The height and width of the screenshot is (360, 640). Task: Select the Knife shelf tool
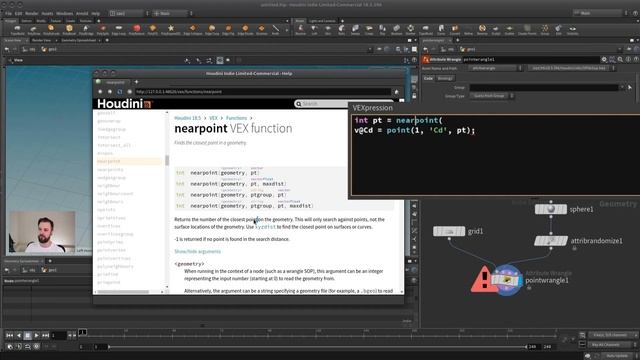pyautogui.click(x=276, y=29)
